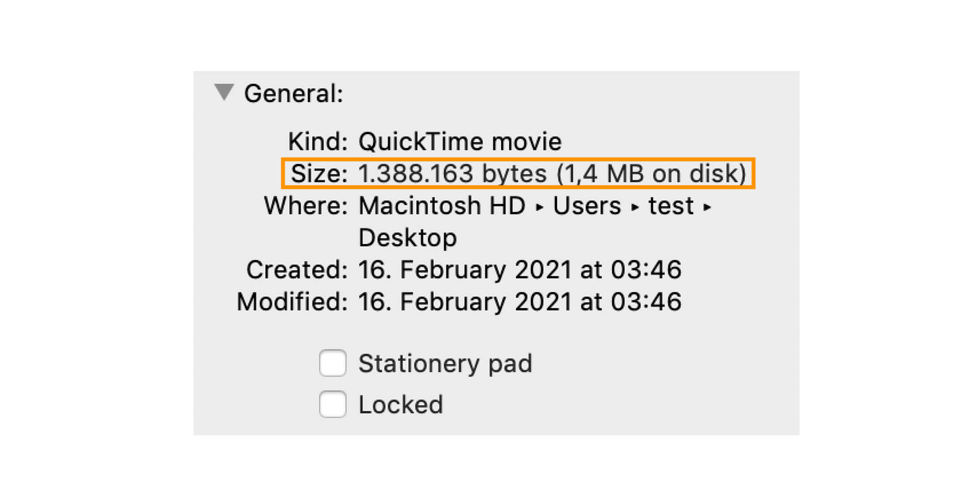The image size is (980, 502).
Task: Enable the Stationery pad checkbox
Action: pos(333,363)
